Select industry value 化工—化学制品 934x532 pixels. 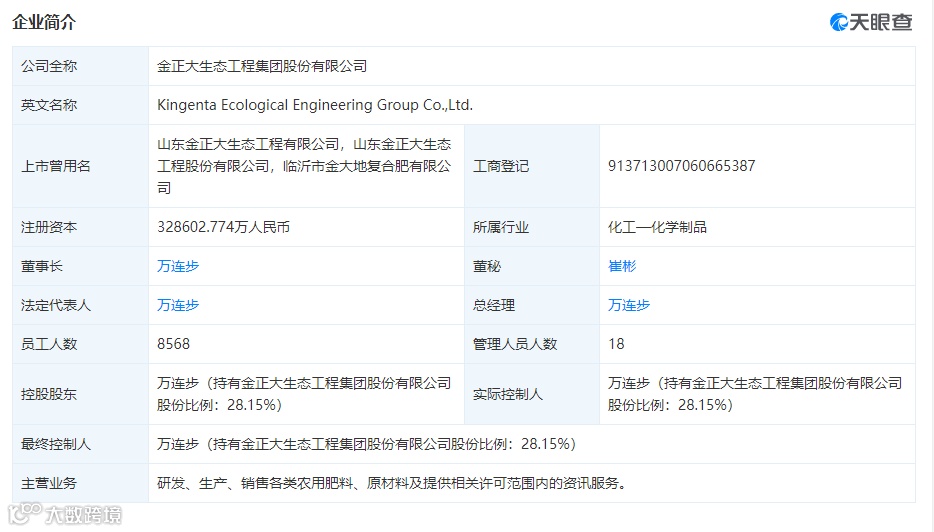click(657, 227)
